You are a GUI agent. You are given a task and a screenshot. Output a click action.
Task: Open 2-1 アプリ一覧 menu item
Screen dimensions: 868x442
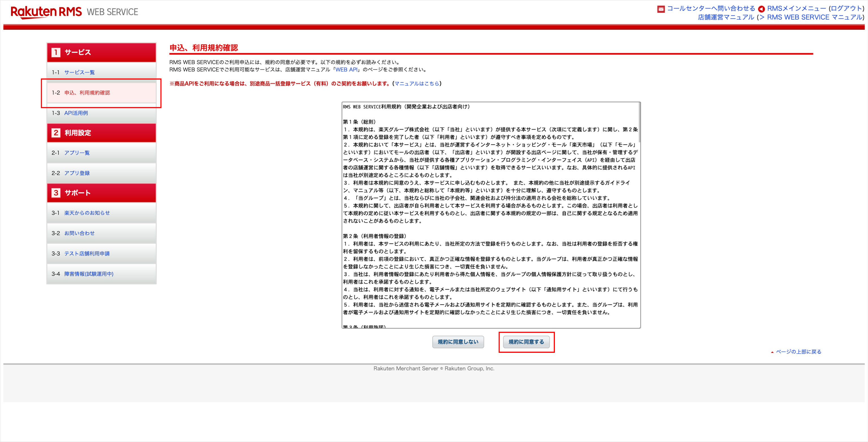coord(101,153)
